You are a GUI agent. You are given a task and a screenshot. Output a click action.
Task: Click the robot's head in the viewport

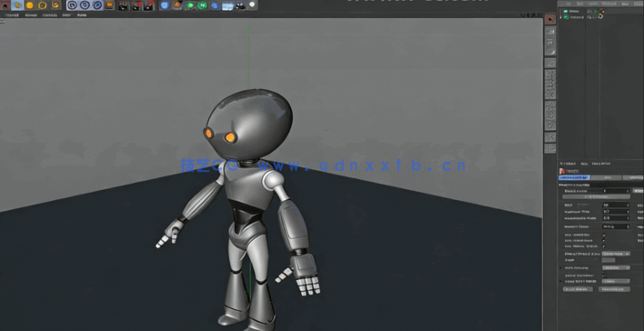249,125
